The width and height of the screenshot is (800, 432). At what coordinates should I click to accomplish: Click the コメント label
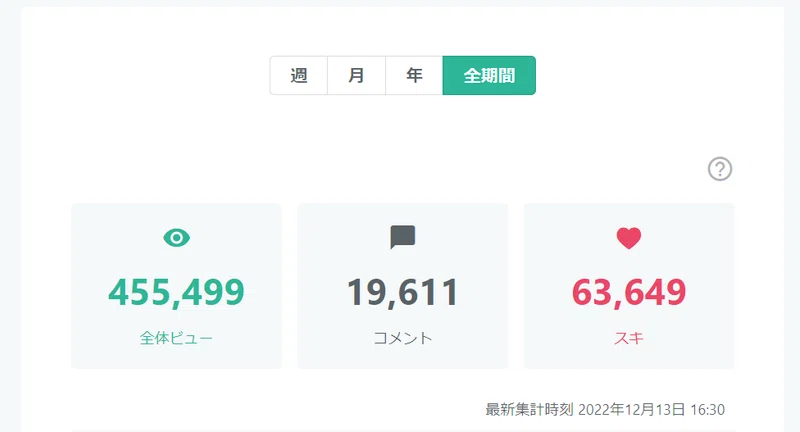coord(403,338)
